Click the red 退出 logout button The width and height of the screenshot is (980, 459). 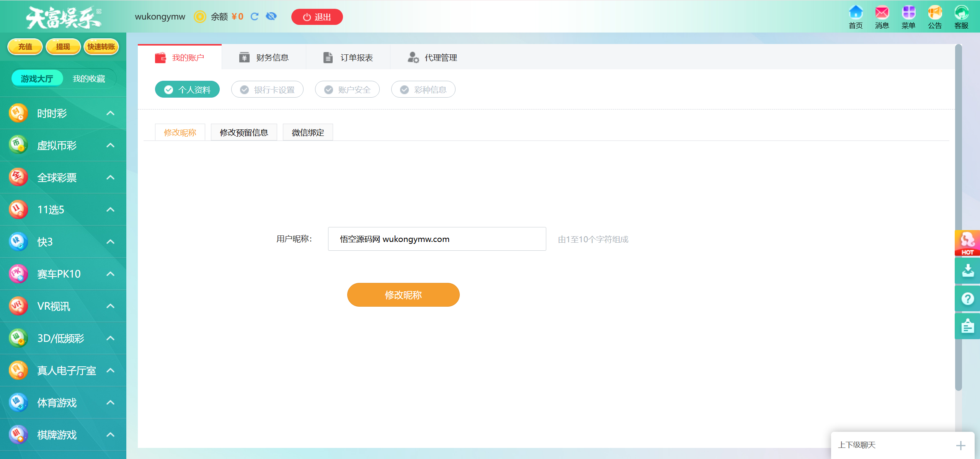pos(317,17)
